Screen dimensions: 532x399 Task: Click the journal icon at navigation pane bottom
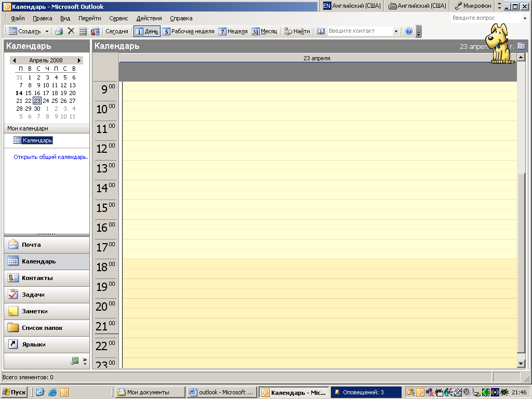click(75, 361)
